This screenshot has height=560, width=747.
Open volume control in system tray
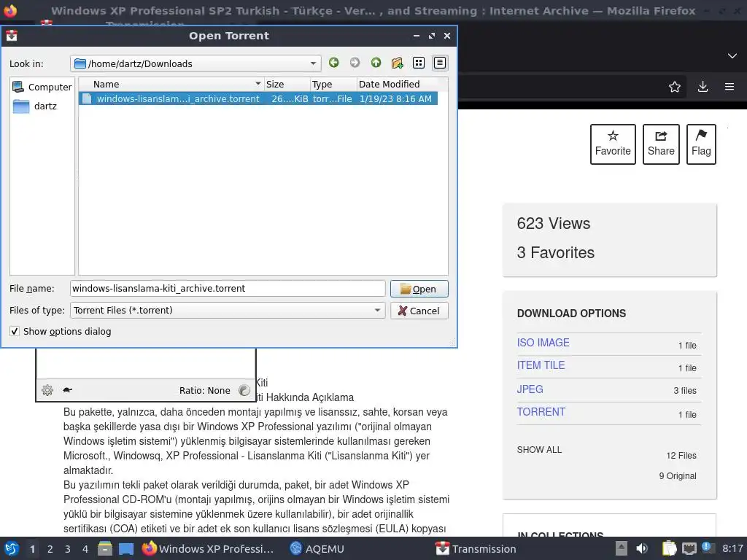(x=642, y=548)
